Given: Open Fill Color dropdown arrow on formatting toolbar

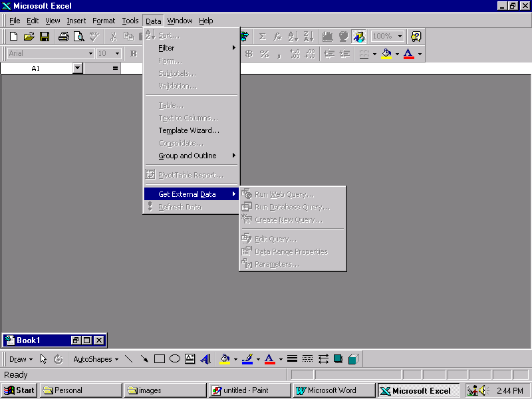Looking at the screenshot, I should (x=397, y=54).
